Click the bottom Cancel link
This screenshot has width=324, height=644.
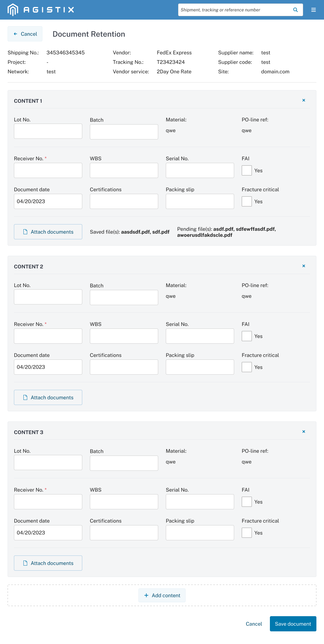pyautogui.click(x=254, y=624)
